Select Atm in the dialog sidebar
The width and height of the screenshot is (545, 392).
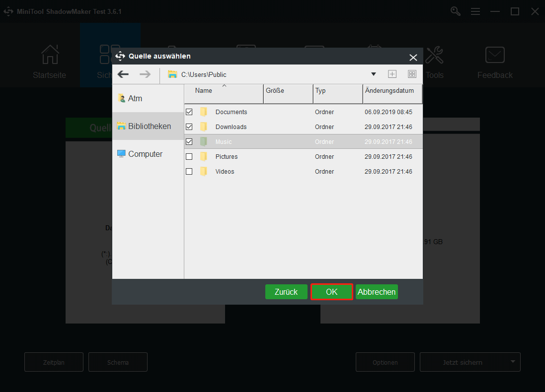(134, 98)
